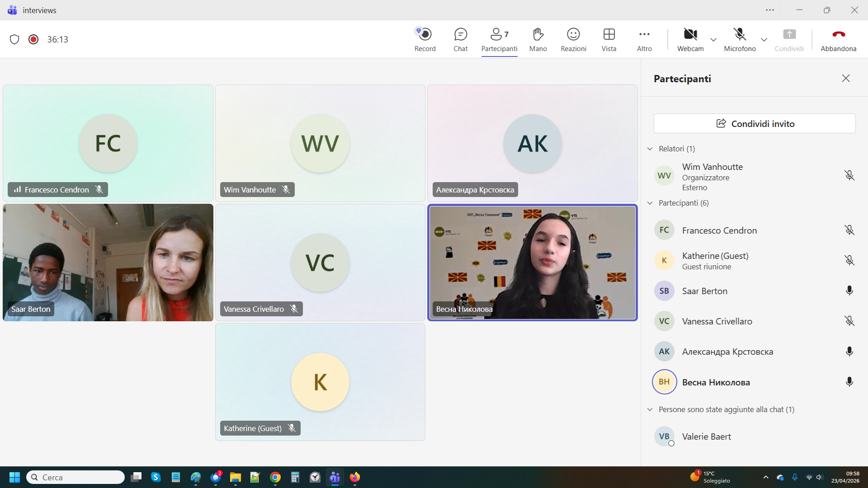The height and width of the screenshot is (488, 868).
Task: Select Valerie Baert in the participants list
Action: click(755, 436)
